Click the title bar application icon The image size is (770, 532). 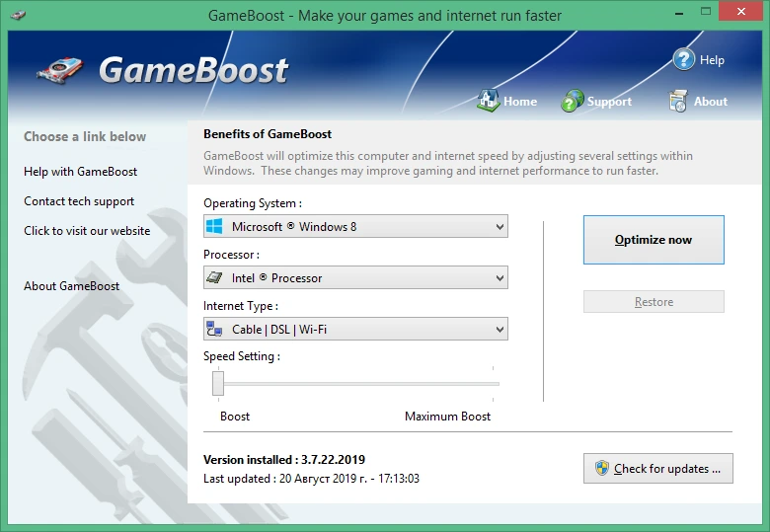tap(18, 14)
